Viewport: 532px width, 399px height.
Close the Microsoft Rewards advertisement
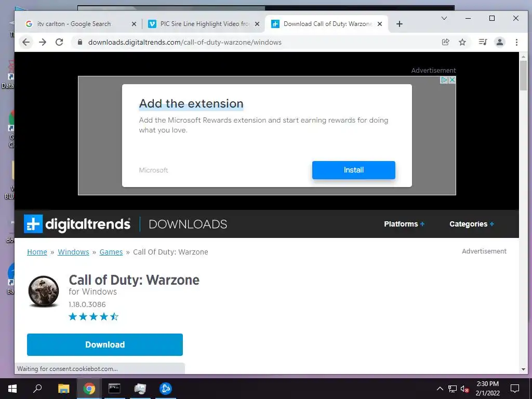pos(452,80)
